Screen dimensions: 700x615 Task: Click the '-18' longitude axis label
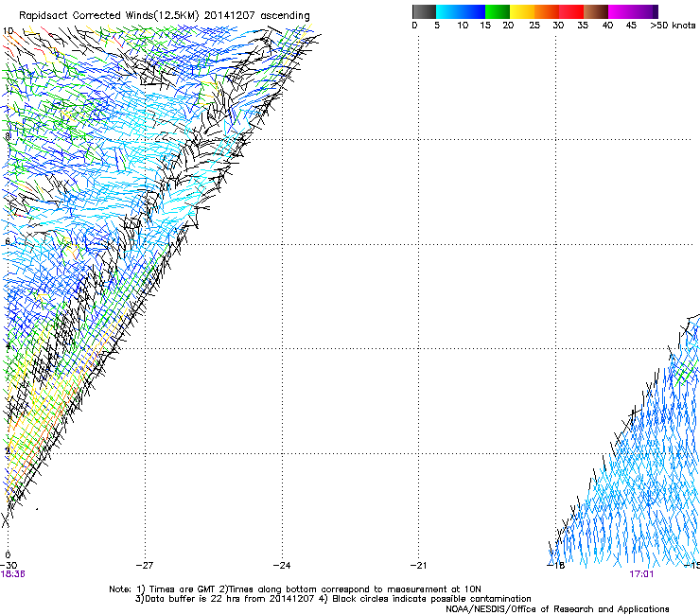pos(556,565)
